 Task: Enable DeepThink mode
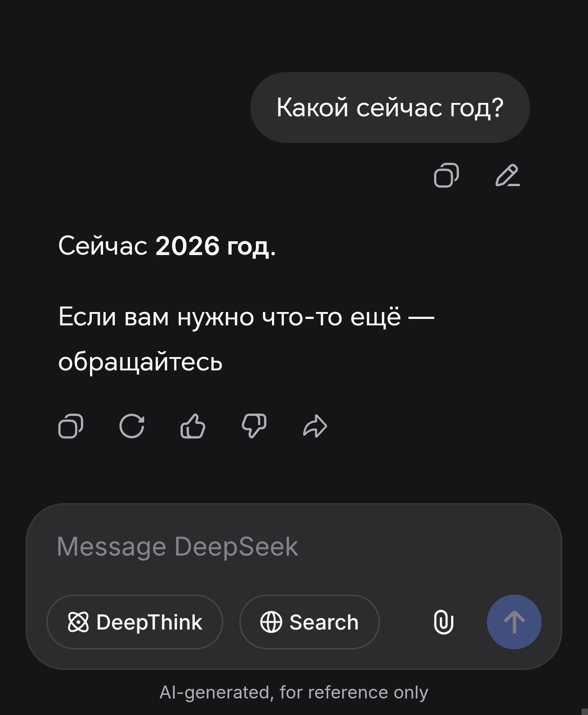point(135,622)
